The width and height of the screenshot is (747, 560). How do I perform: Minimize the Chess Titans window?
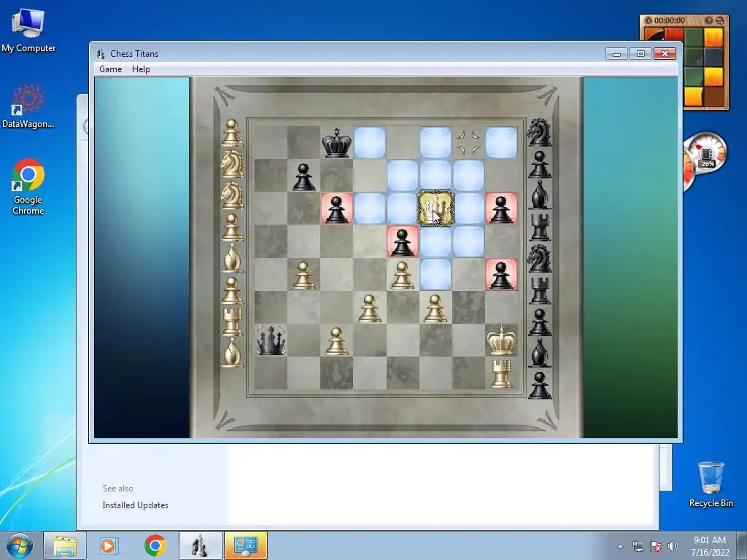pyautogui.click(x=616, y=54)
